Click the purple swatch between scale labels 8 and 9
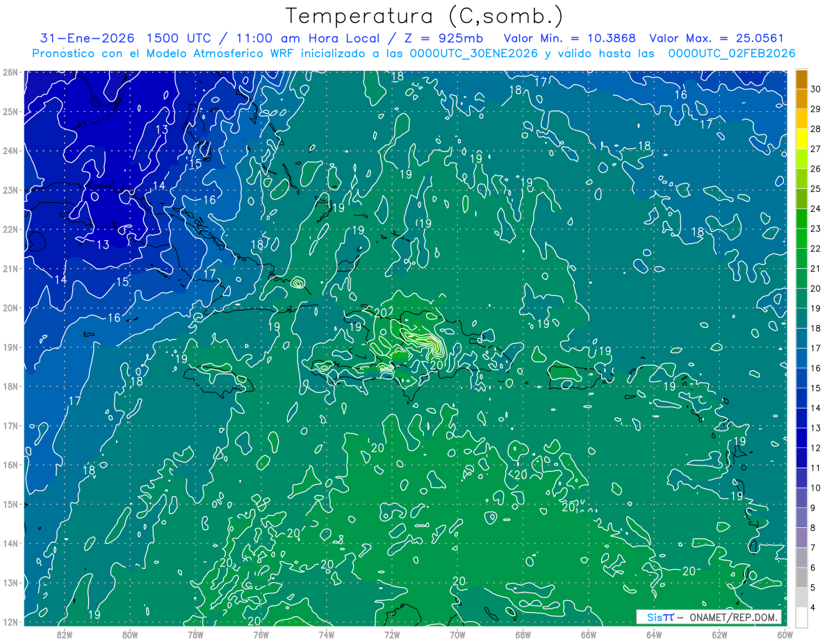This screenshot has height=644, width=834. (802, 518)
